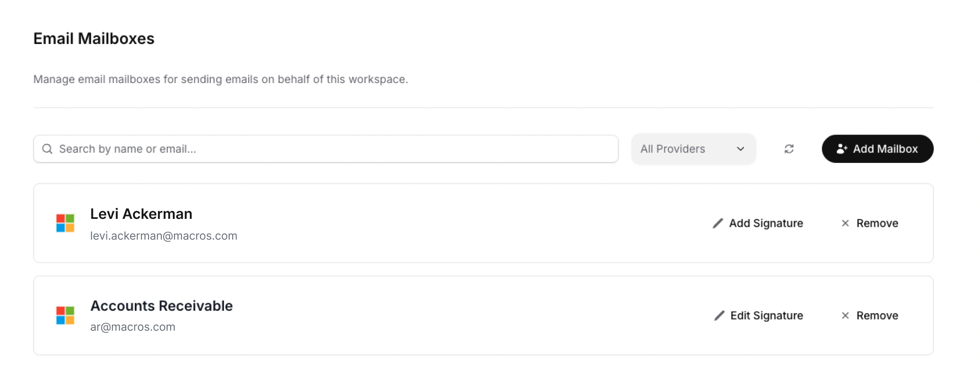The height and width of the screenshot is (385, 980).
Task: Click the X icon on Accounts Receivable row
Action: click(845, 316)
